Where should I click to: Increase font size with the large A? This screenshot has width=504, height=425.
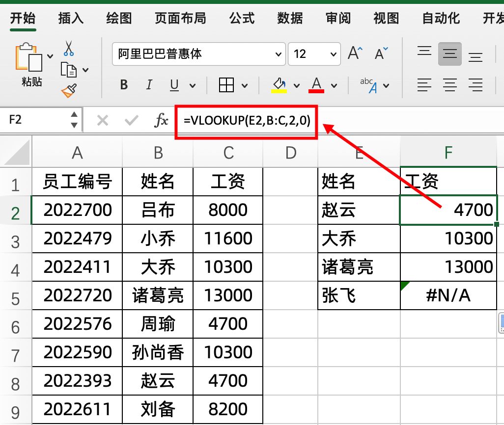point(355,53)
